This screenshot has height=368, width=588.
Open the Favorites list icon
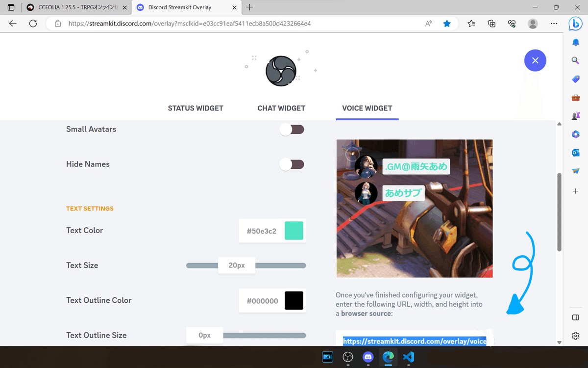coord(471,24)
